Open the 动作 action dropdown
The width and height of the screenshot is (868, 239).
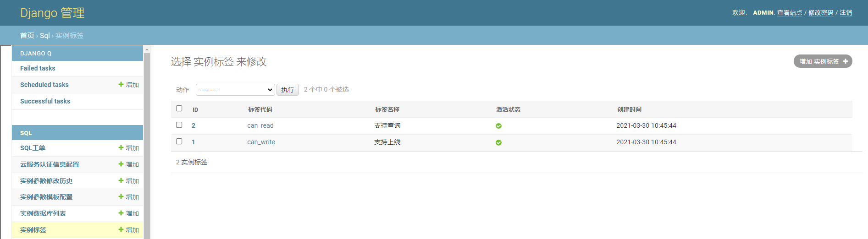pyautogui.click(x=235, y=90)
